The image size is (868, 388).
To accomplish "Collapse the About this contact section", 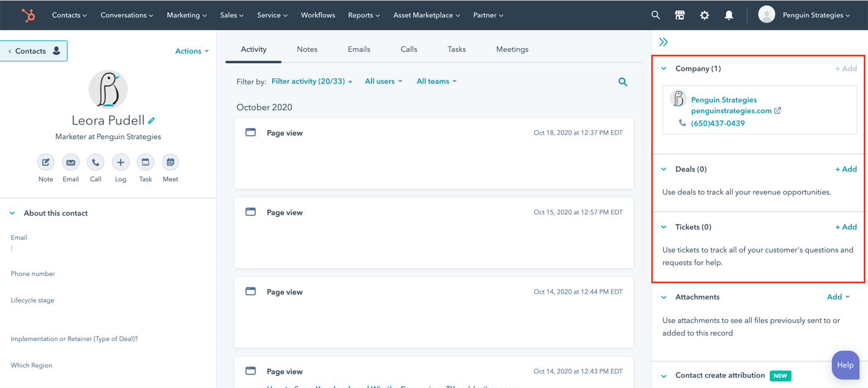I will tap(12, 213).
